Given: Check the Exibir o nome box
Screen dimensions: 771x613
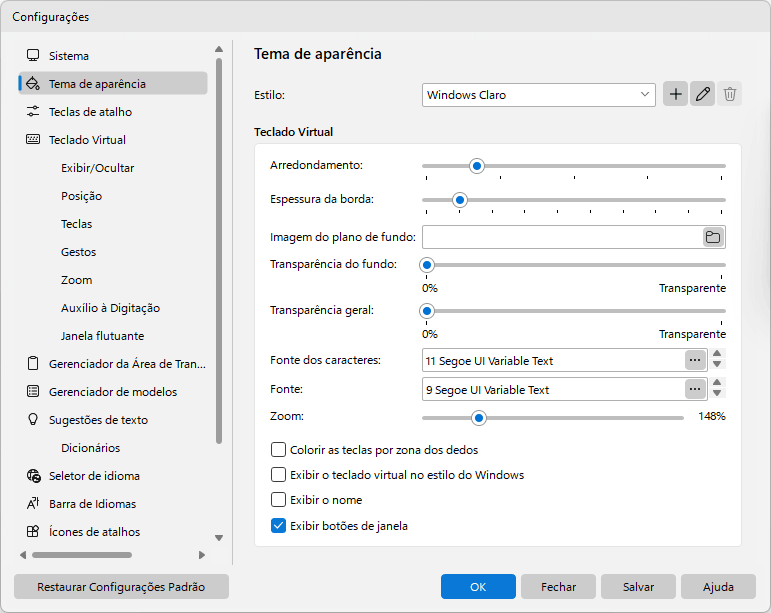Looking at the screenshot, I should tap(278, 500).
